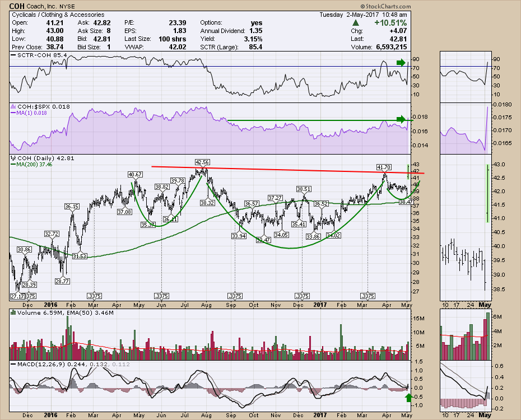Click the Annual Dividend value 1.35
The image size is (521, 420).
point(256,31)
